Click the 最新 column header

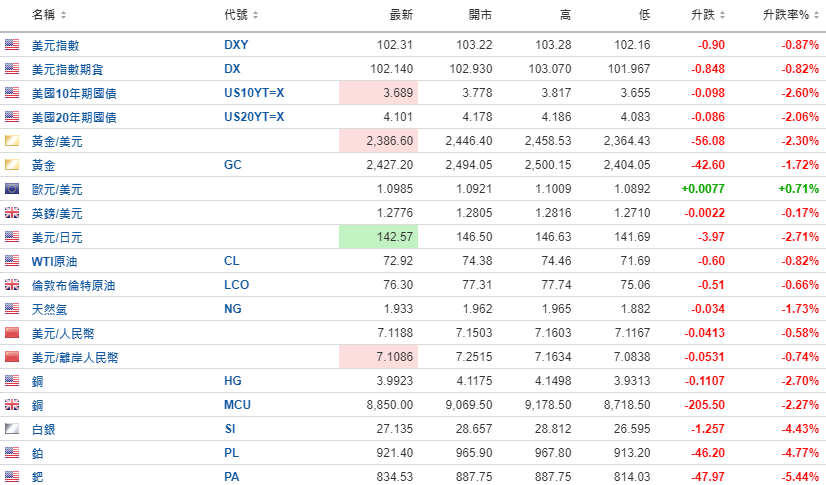coord(401,15)
